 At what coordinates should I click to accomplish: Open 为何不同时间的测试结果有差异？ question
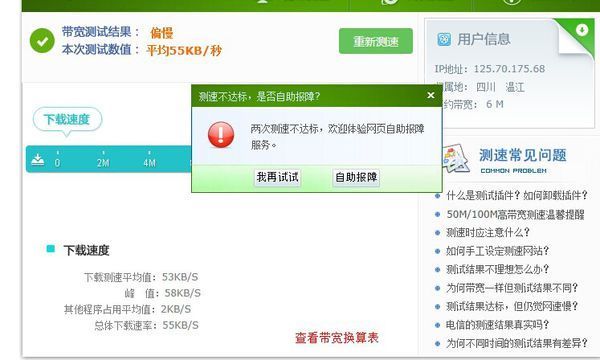[x=517, y=343]
